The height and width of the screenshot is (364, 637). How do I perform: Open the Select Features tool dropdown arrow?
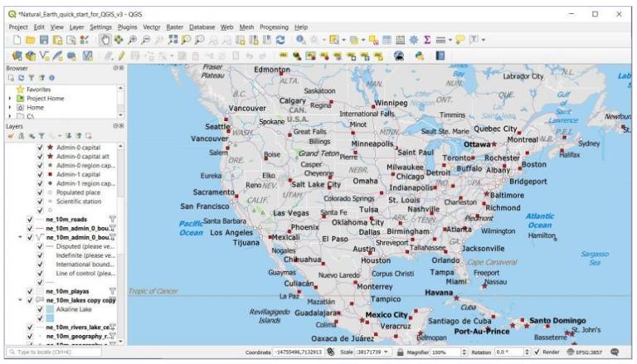click(x=343, y=40)
